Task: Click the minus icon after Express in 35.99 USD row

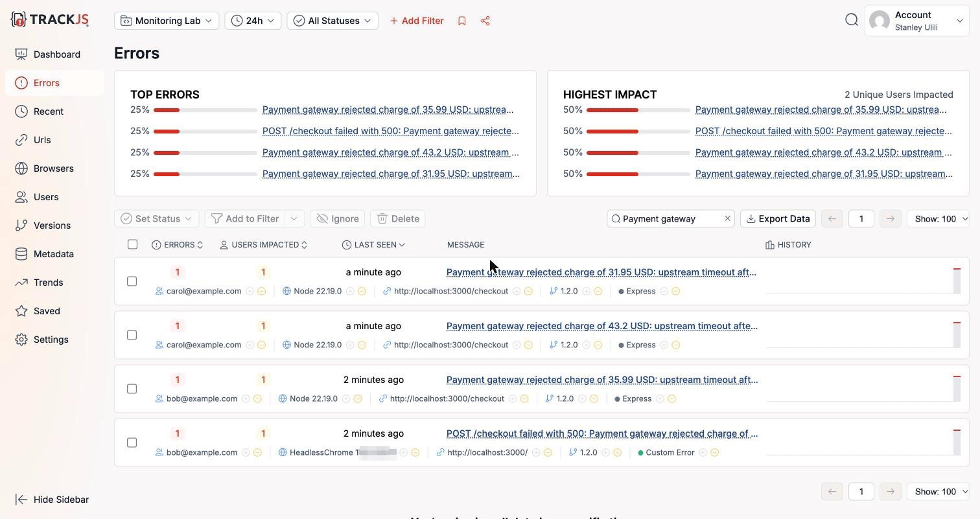Action: (671, 399)
